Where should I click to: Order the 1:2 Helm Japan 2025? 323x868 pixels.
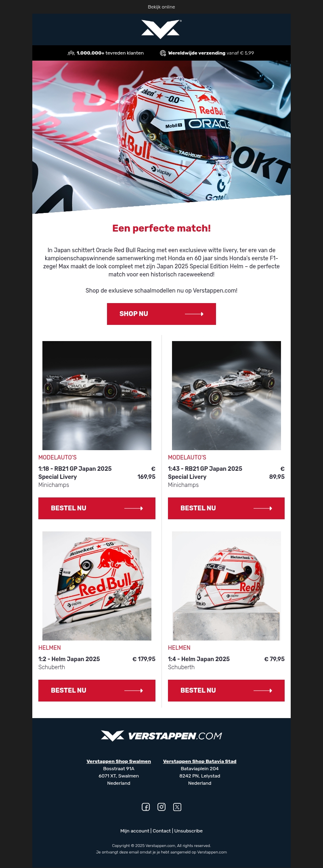coord(97,691)
